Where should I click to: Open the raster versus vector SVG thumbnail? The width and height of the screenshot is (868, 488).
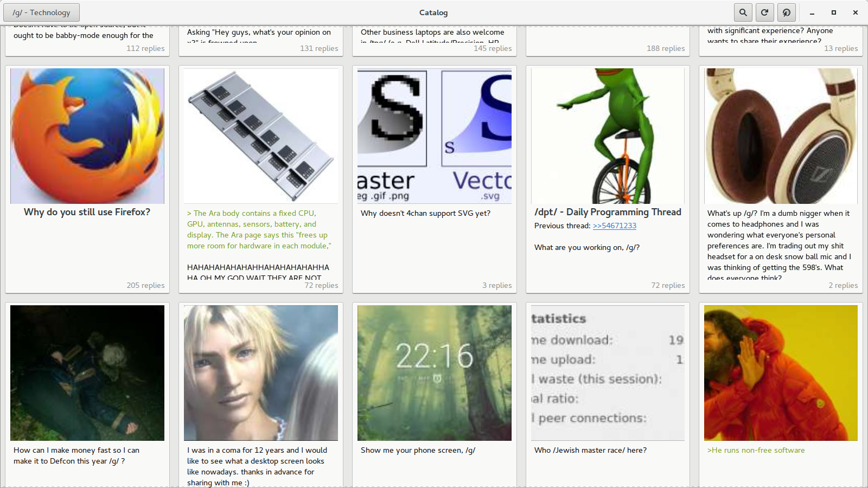click(435, 136)
